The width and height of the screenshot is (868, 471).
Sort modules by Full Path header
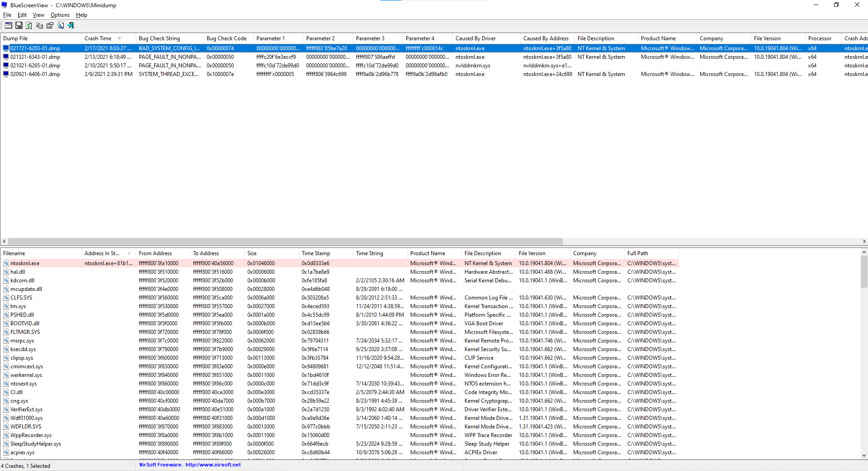(x=651, y=253)
